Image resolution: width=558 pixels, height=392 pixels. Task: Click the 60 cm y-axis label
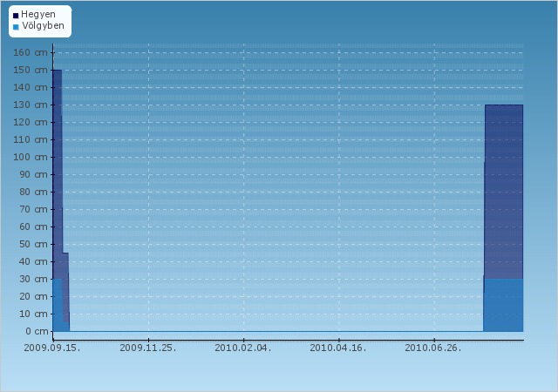(x=33, y=227)
